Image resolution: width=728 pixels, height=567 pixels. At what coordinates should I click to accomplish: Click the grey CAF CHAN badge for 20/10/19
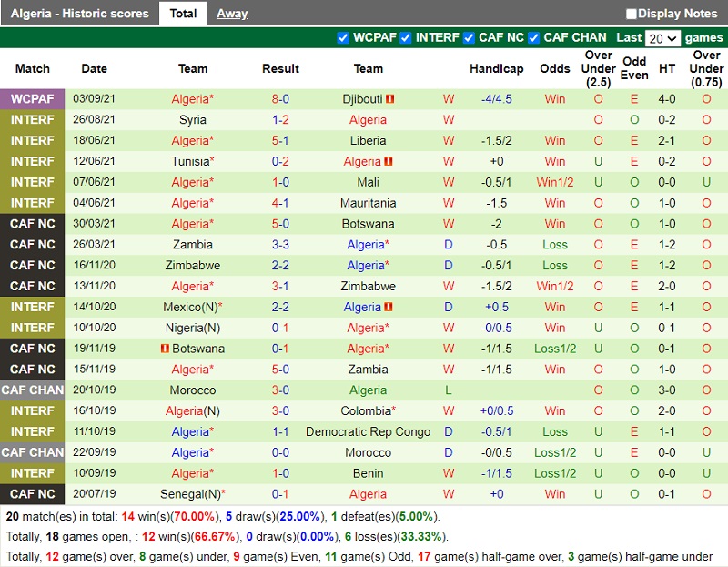pos(33,390)
